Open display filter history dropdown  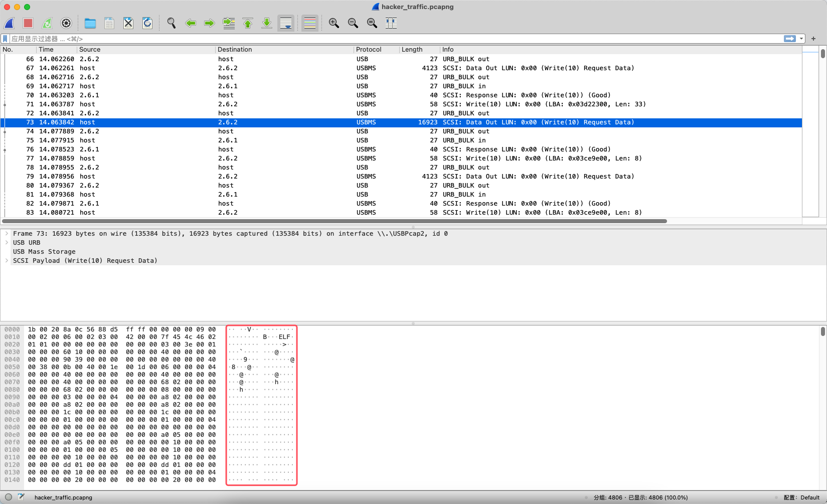pyautogui.click(x=801, y=39)
